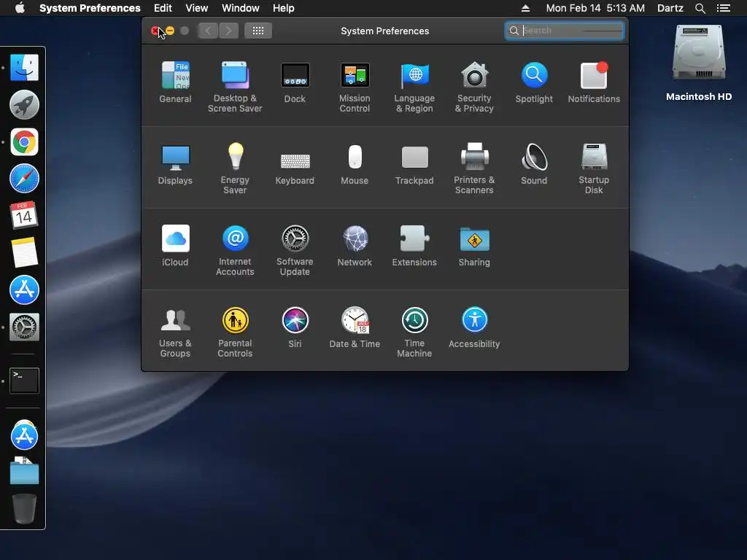Open Energy Saver settings
747x560 pixels.
tap(235, 168)
